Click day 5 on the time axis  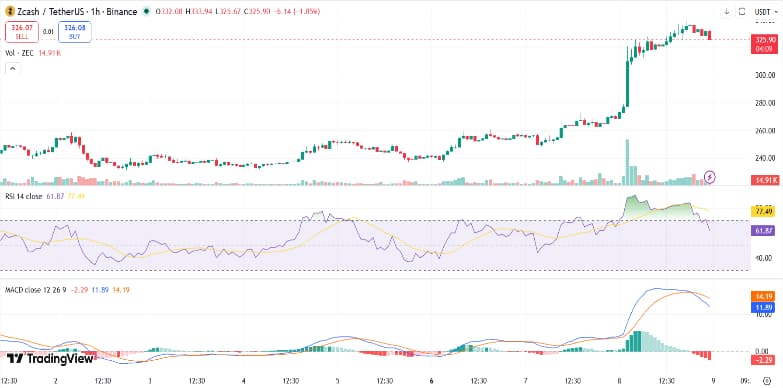tap(338, 381)
